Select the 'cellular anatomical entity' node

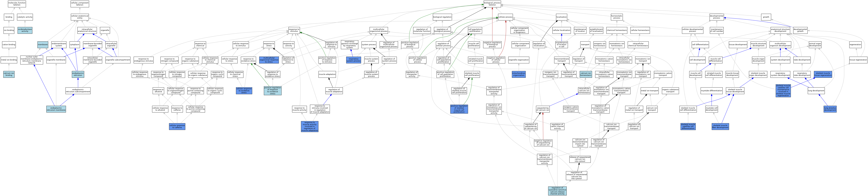[x=80, y=17]
